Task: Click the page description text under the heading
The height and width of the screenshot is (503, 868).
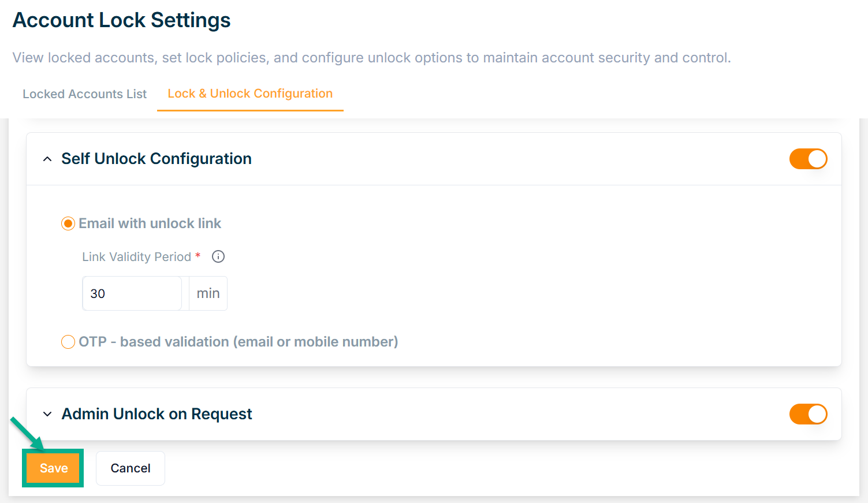Action: click(x=371, y=58)
